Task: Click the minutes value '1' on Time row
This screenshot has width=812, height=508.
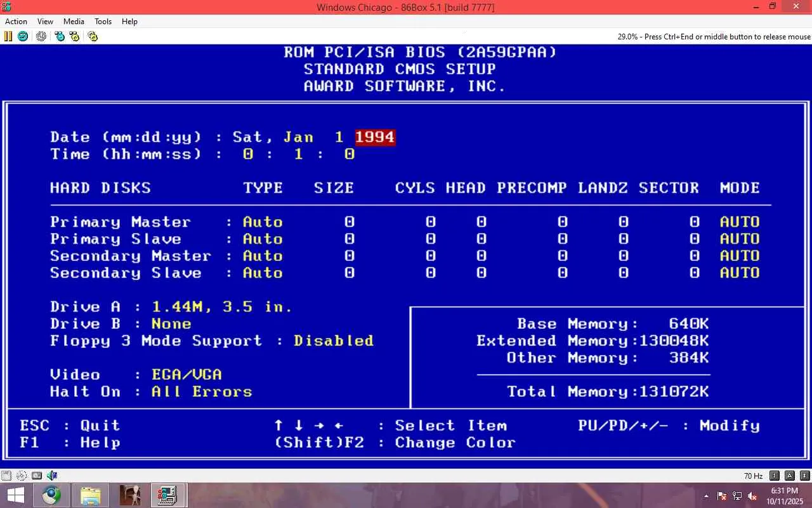Action: (298, 154)
